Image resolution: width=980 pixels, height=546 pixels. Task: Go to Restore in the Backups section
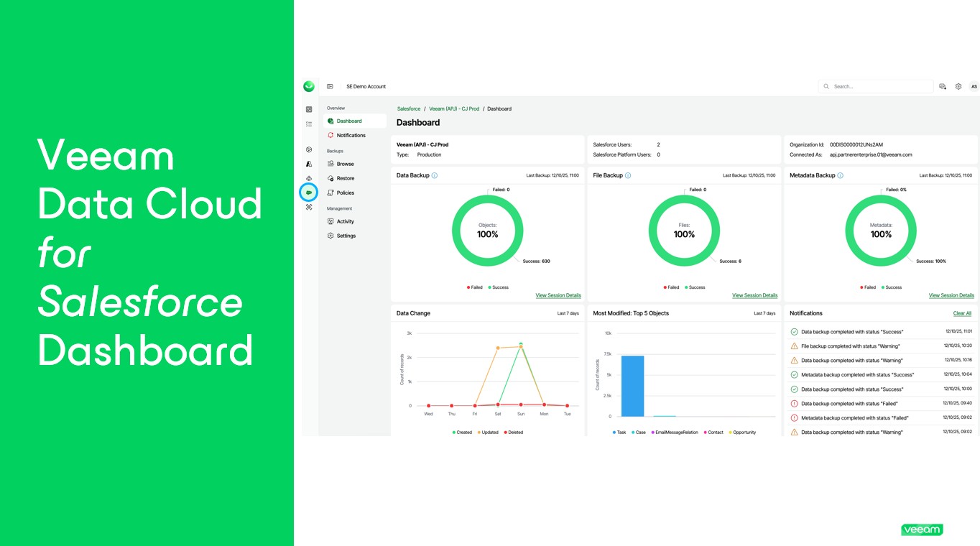point(345,178)
